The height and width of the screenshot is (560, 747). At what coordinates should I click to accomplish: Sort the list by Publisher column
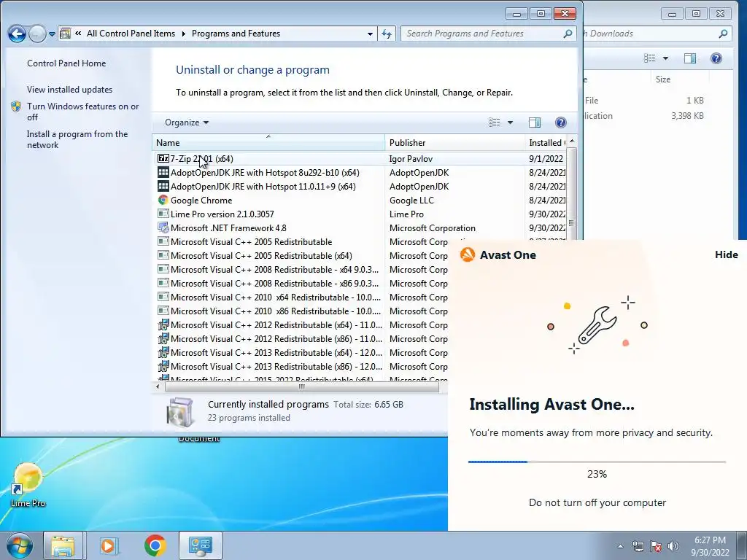click(454, 142)
